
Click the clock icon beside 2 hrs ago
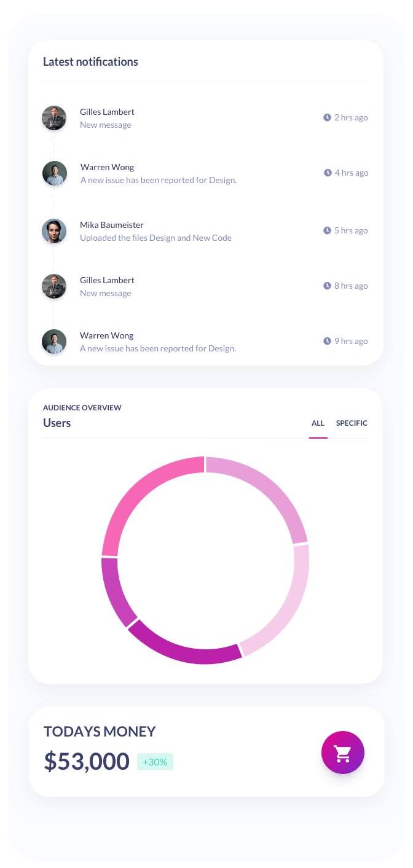point(328,117)
